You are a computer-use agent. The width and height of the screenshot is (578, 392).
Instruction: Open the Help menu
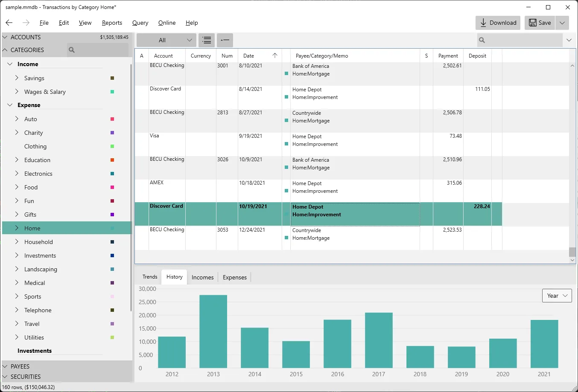click(x=192, y=23)
